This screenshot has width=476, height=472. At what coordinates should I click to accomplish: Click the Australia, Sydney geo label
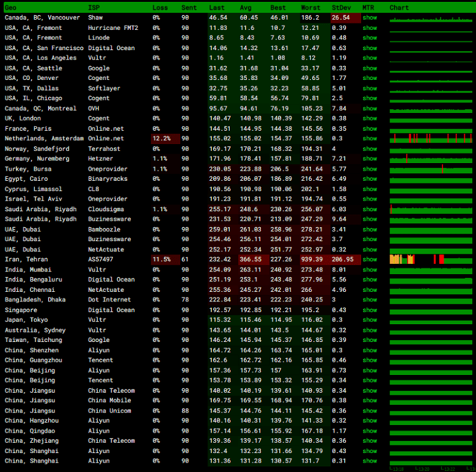(35, 330)
